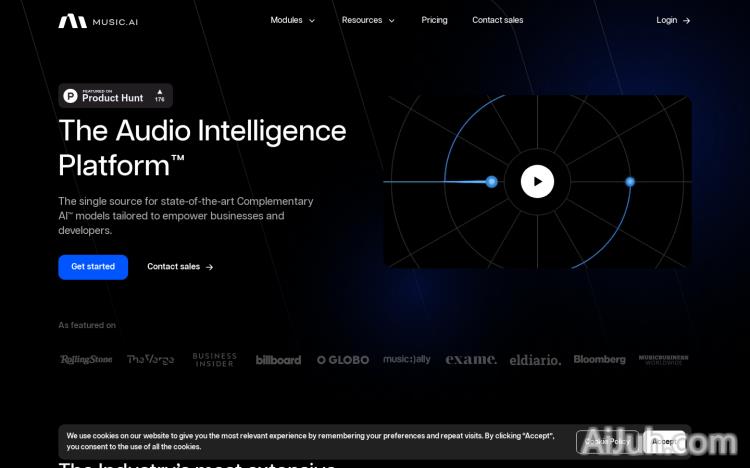
Task: Go to the Pricing page
Action: pos(434,20)
